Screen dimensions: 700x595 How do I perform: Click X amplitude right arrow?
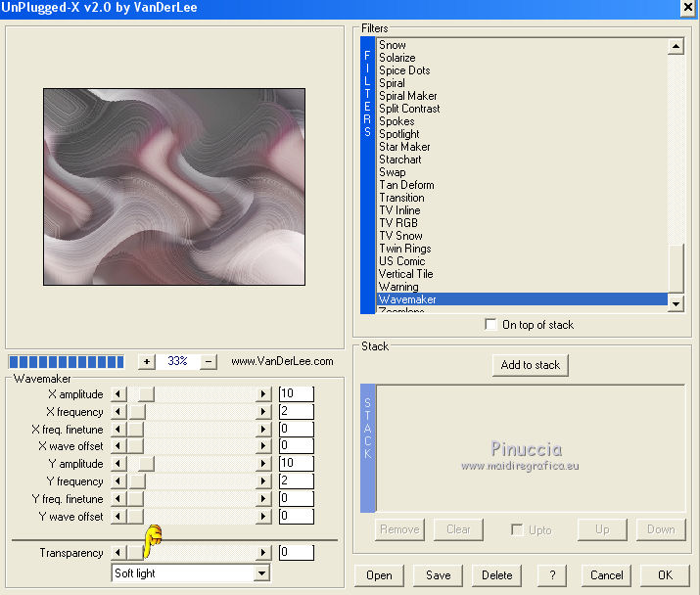(263, 394)
